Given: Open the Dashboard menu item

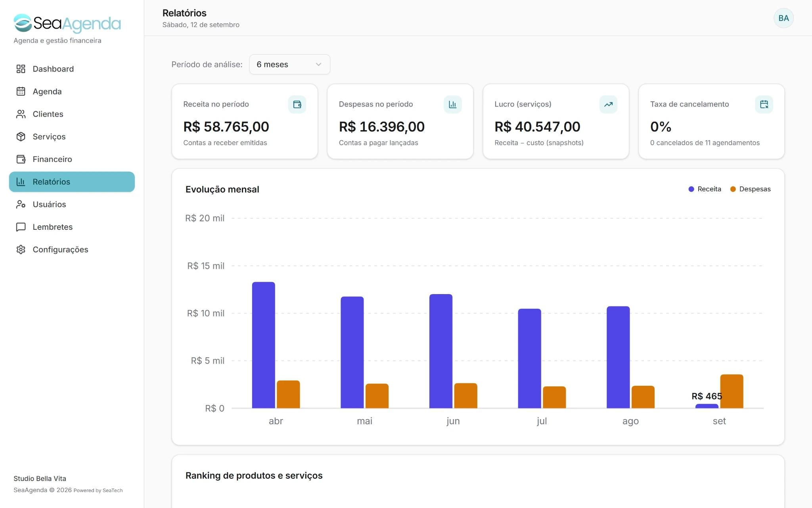Looking at the screenshot, I should click(x=72, y=69).
